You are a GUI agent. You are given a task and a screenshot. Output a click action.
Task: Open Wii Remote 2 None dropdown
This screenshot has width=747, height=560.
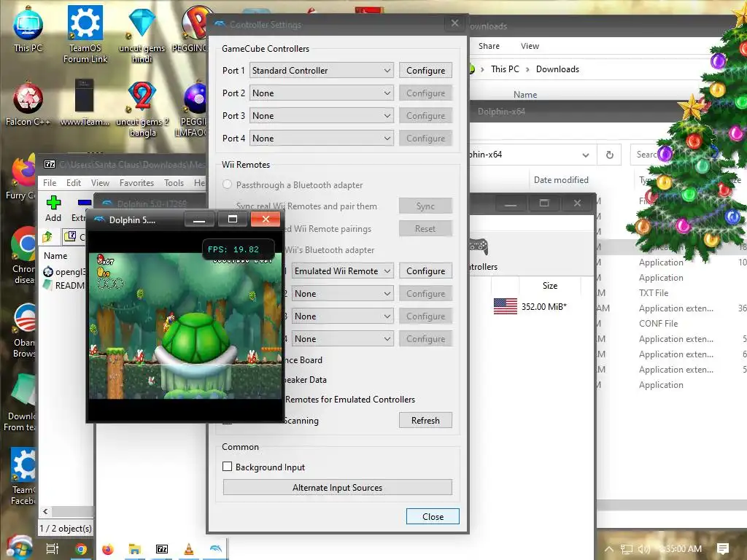(343, 293)
